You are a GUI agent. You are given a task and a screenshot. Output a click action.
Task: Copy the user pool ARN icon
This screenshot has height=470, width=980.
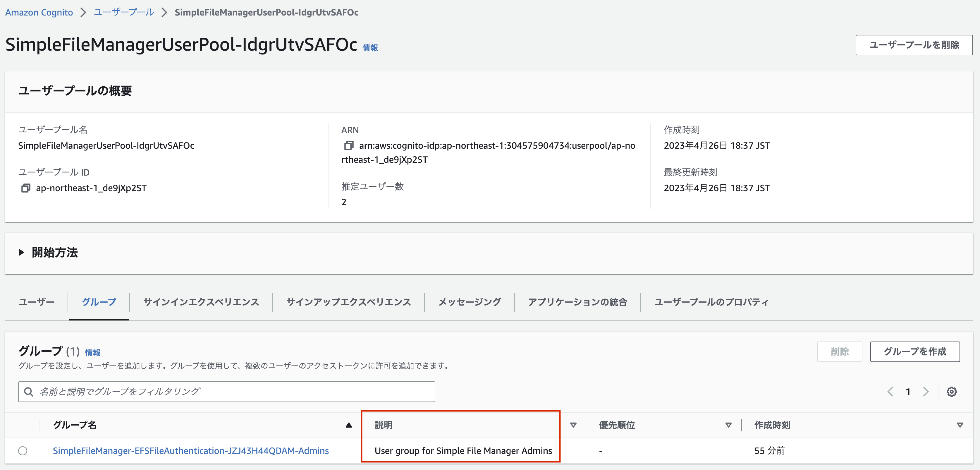tap(348, 145)
